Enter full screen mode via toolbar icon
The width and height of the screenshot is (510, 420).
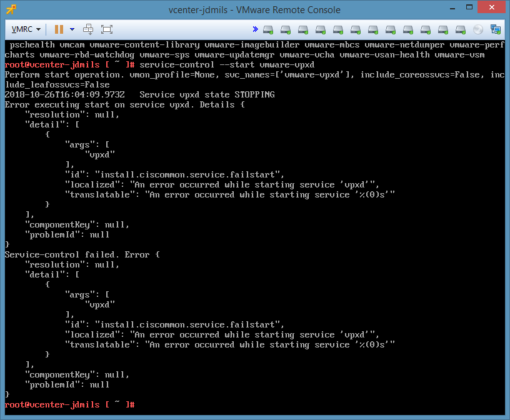106,29
